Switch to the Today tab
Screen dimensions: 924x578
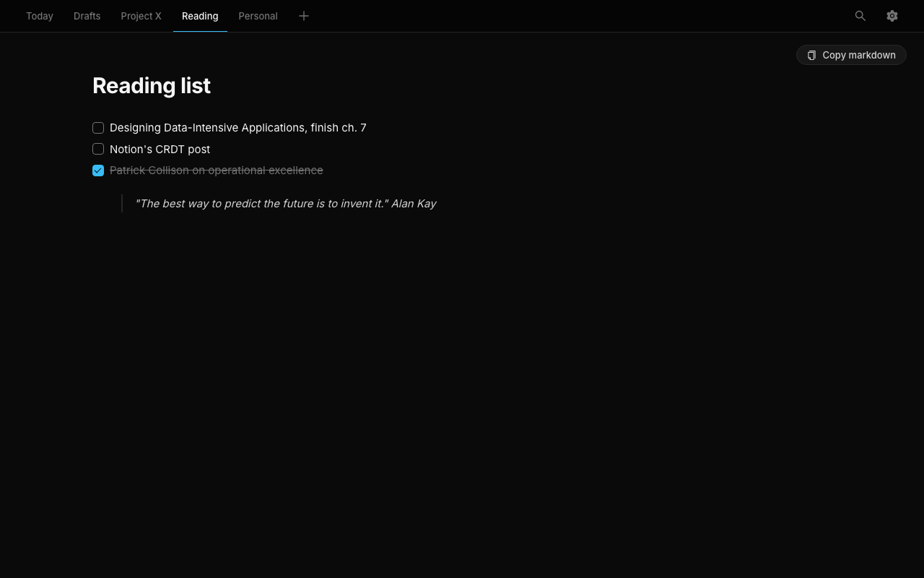(x=40, y=16)
